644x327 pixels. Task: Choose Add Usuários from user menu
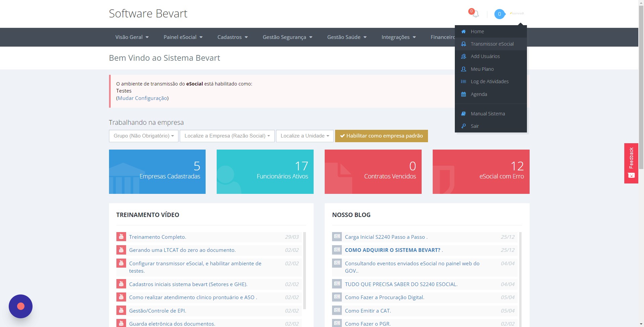491,56
